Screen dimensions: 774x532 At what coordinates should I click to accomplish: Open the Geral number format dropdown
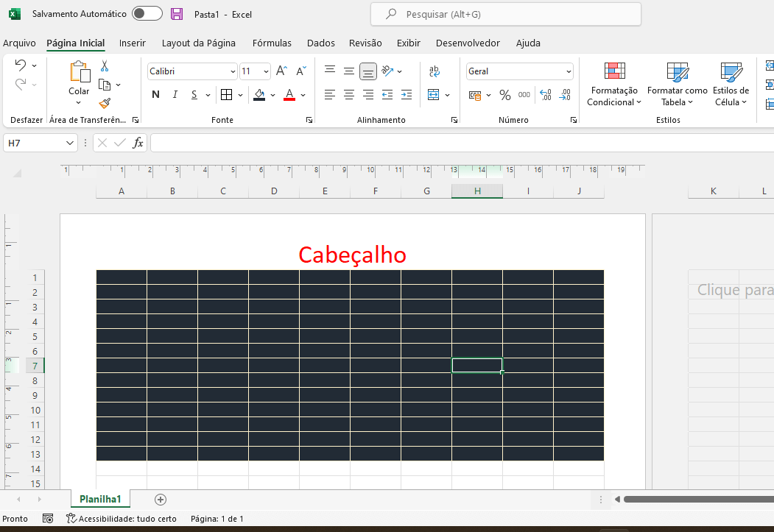pyautogui.click(x=569, y=71)
